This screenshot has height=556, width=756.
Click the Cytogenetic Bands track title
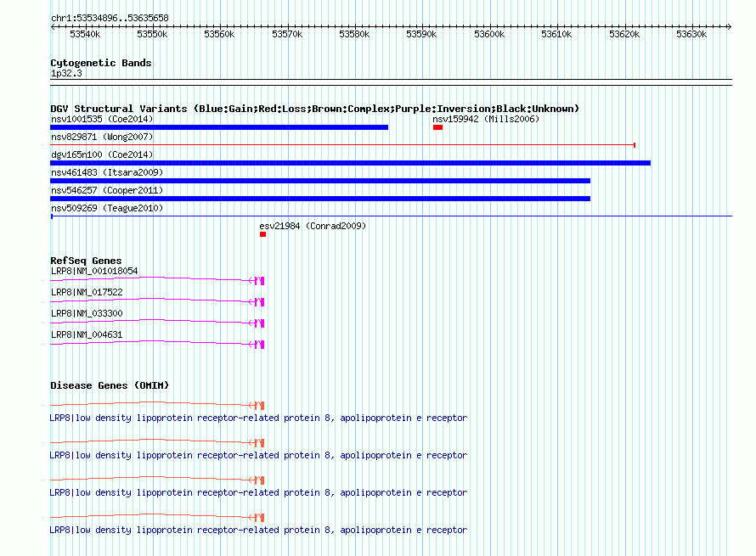(x=101, y=63)
